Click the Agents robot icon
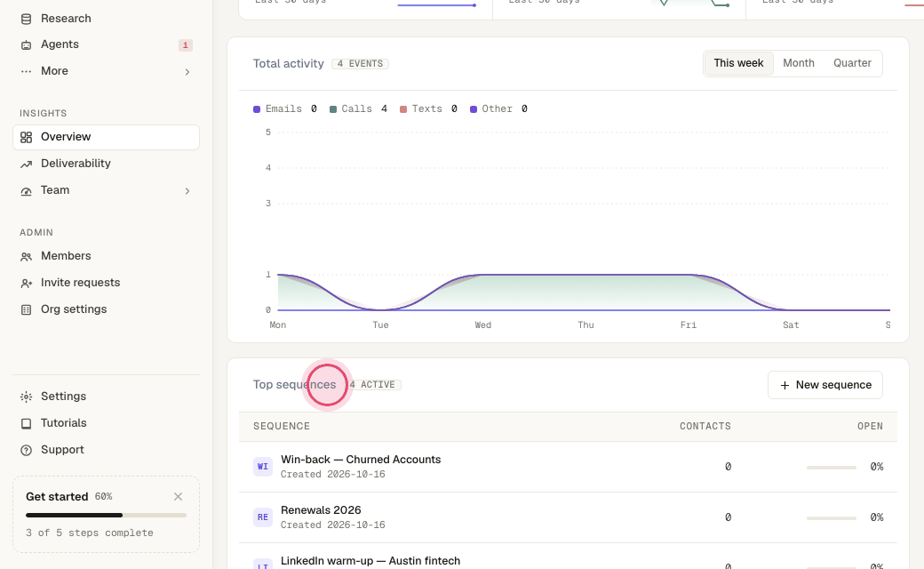This screenshot has width=924, height=569. [26, 44]
